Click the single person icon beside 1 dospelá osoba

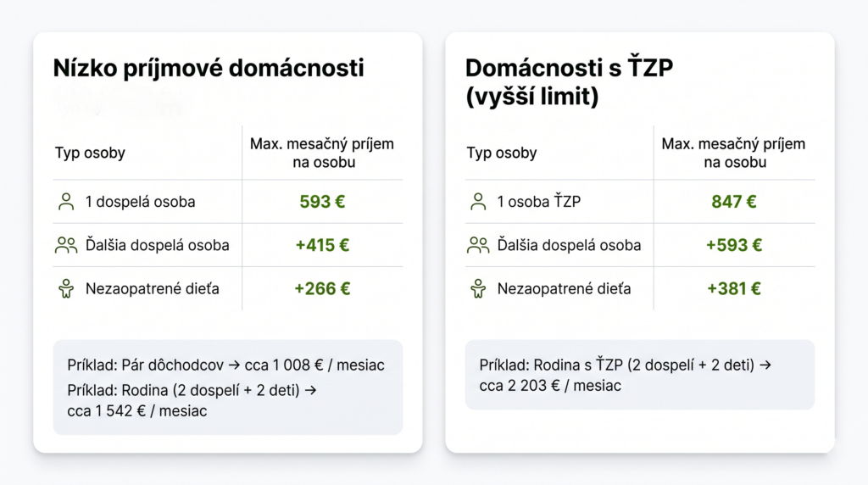pos(65,202)
